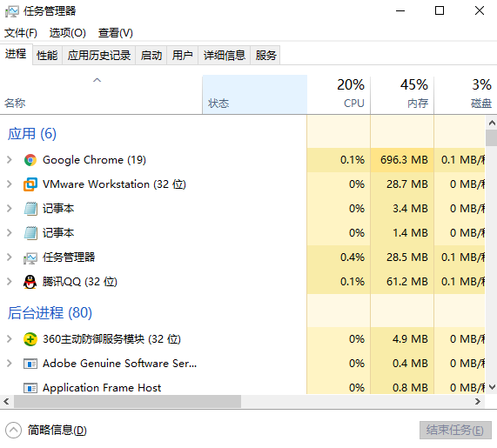This screenshot has height=448, width=497.
Task: Sort processes by the CPU column header
Action: (x=339, y=95)
